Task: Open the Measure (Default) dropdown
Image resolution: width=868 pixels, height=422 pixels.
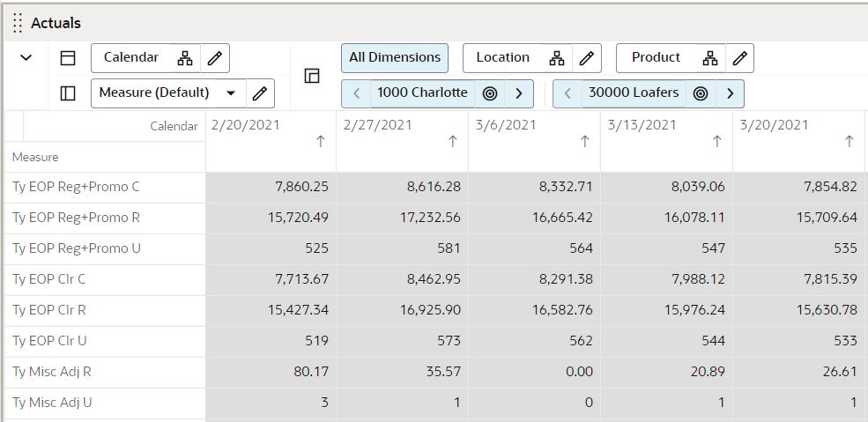Action: tap(169, 93)
